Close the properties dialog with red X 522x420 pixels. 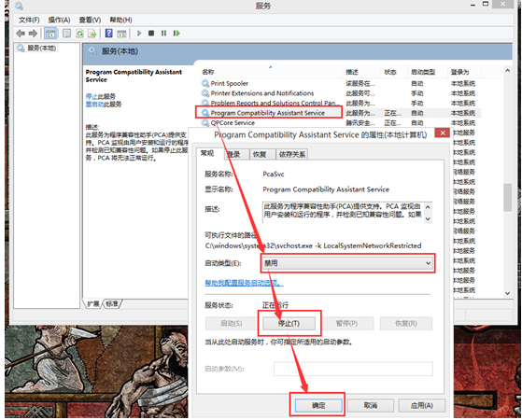(x=443, y=133)
